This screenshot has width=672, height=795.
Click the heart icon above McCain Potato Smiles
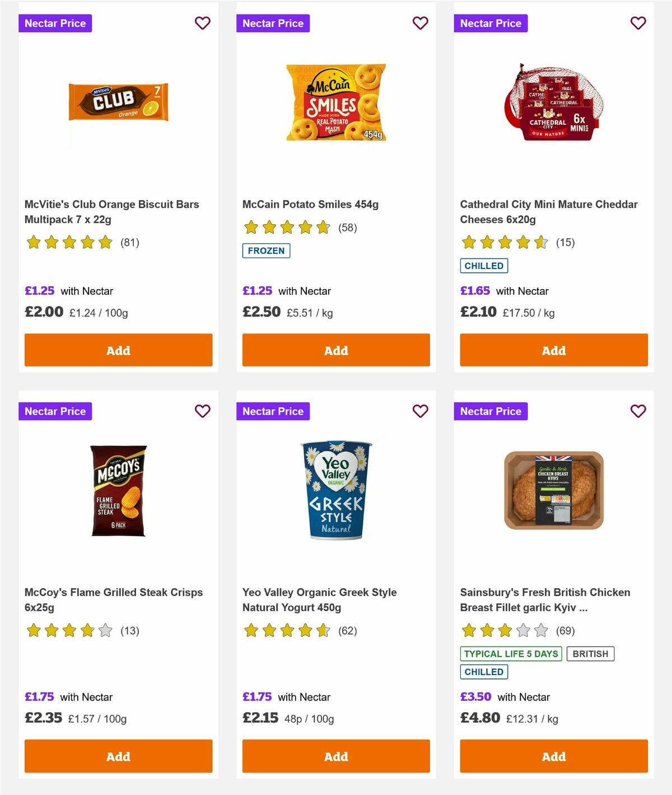click(420, 23)
